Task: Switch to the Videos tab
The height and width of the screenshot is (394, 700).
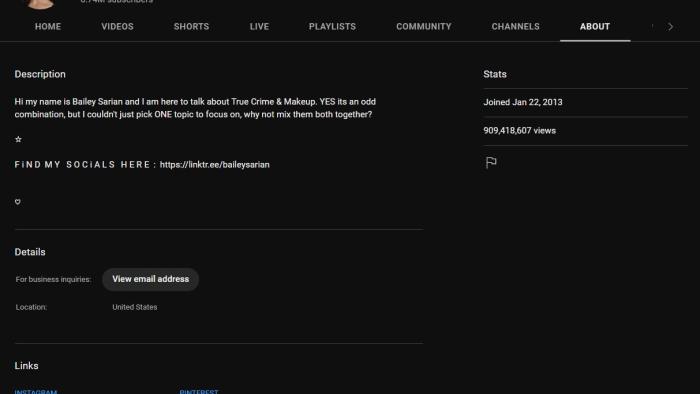Action: pos(117,27)
